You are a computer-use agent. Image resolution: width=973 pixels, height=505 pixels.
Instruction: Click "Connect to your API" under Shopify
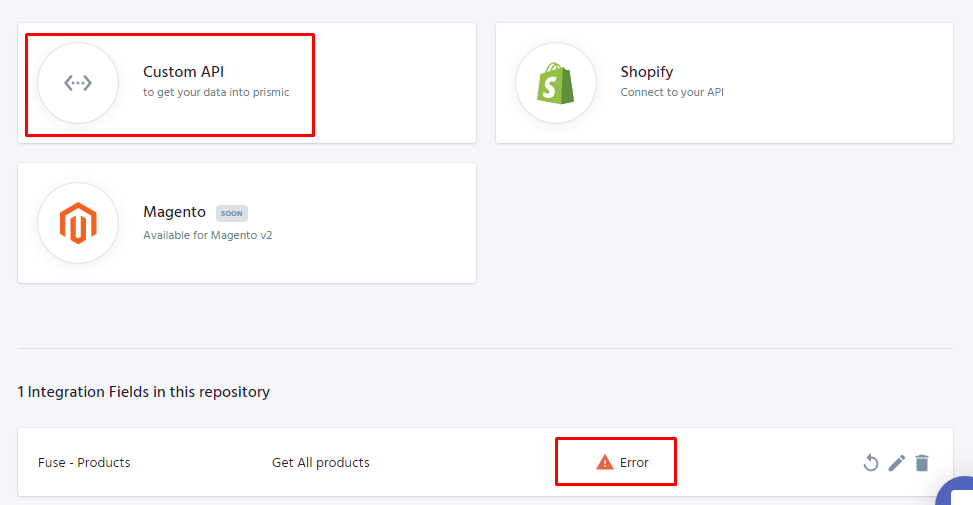pos(672,92)
